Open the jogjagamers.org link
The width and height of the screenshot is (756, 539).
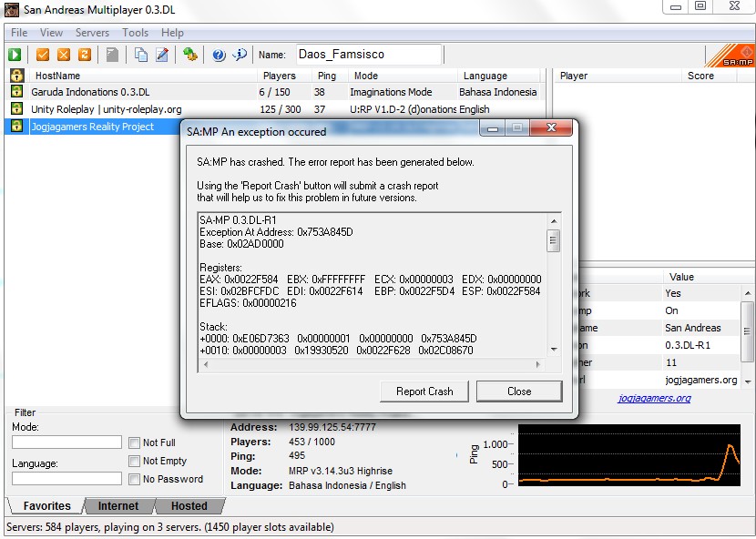pos(654,398)
